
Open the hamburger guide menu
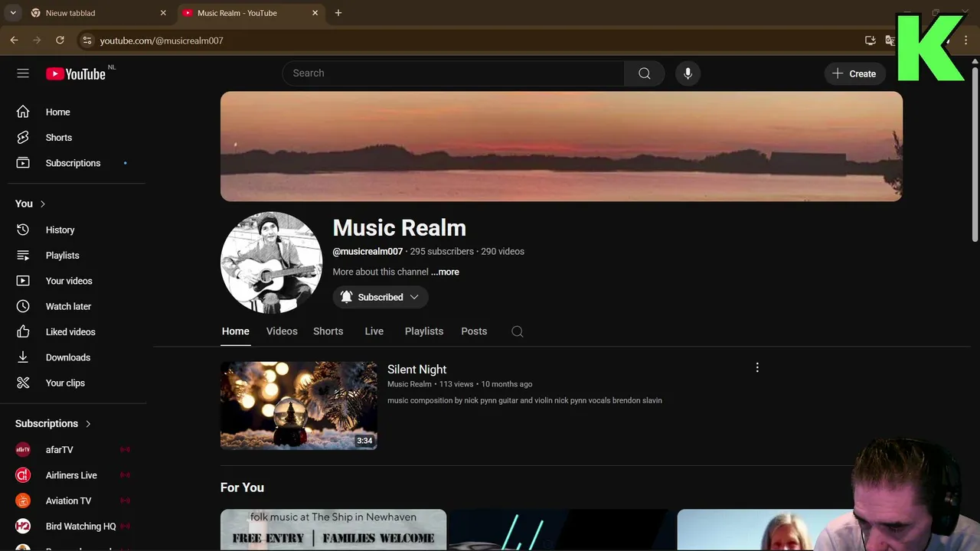[23, 73]
